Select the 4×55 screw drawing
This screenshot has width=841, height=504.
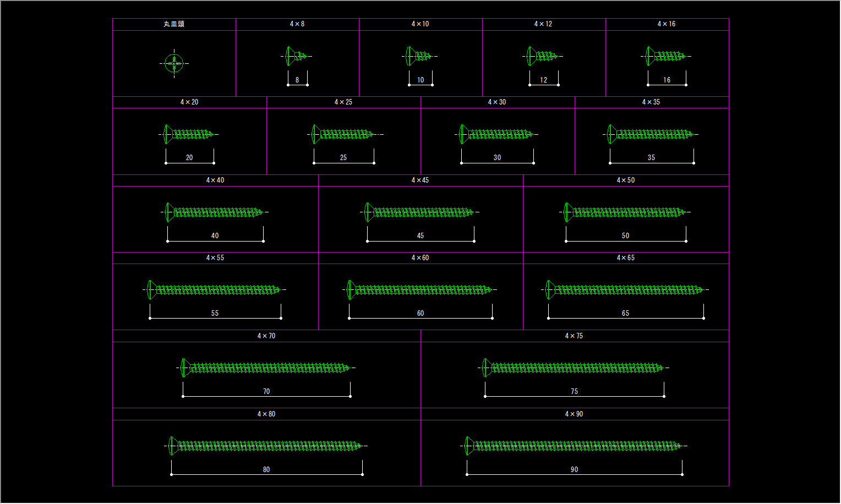tap(215, 290)
